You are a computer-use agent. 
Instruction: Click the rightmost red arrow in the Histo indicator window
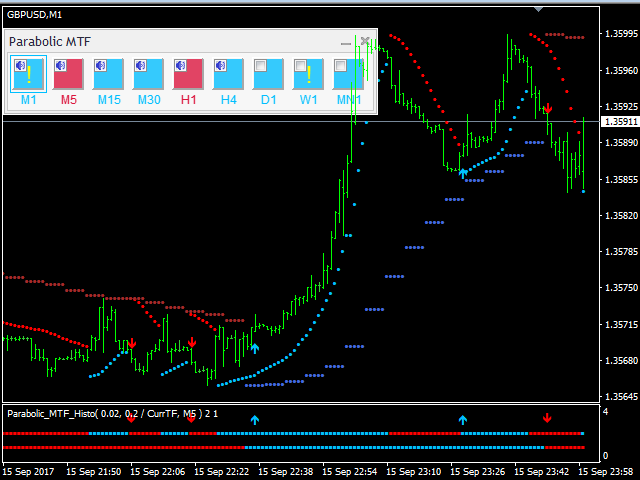coord(547,418)
